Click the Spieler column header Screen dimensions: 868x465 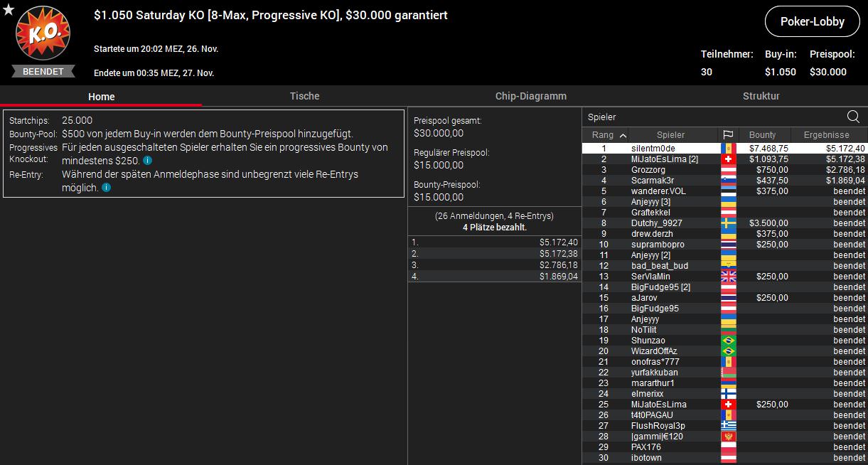click(x=671, y=134)
